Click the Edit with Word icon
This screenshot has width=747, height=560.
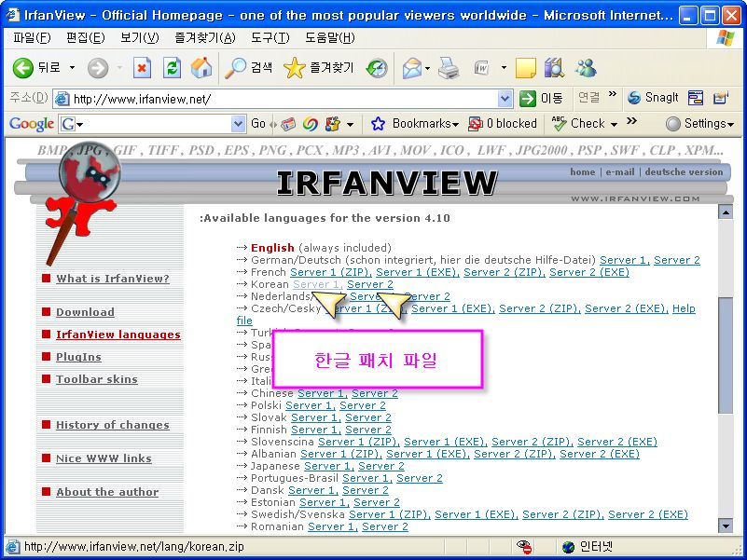click(482, 68)
